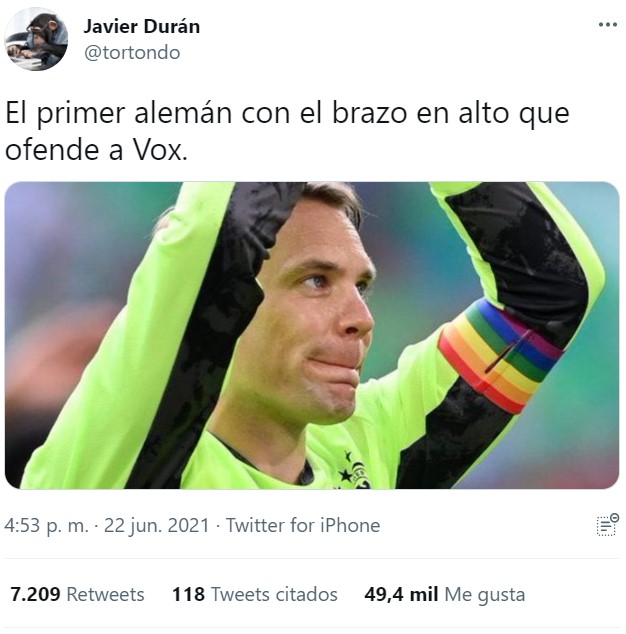Open the Twitter for iPhone source link
Image resolution: width=626 pixels, height=634 pixels.
click(302, 525)
